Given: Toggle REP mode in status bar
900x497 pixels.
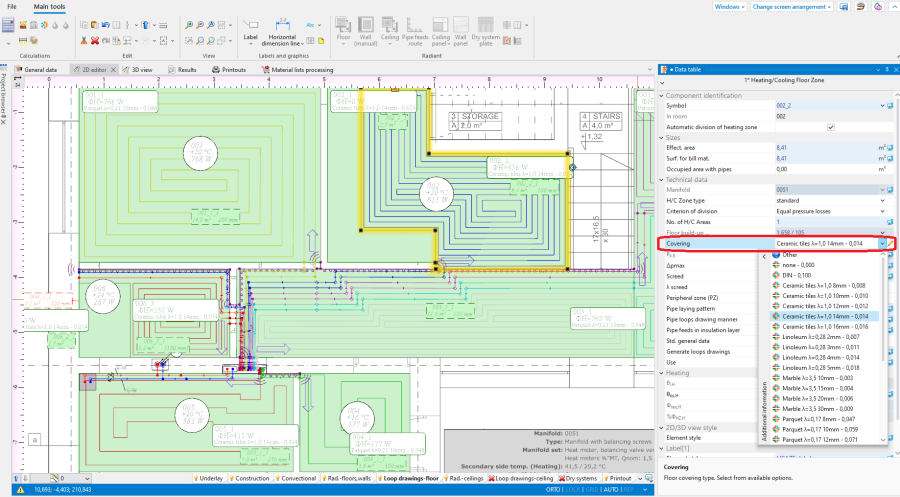Looking at the screenshot, I should [x=629, y=490].
